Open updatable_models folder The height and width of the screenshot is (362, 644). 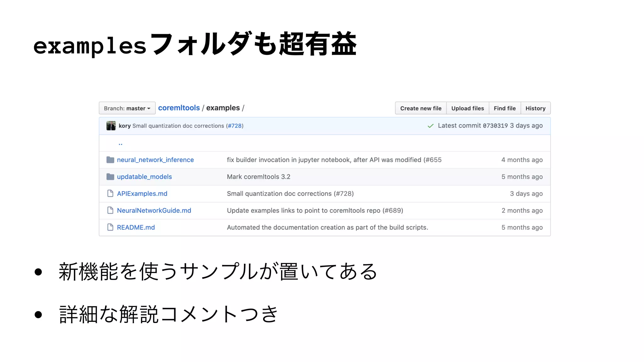144,177
